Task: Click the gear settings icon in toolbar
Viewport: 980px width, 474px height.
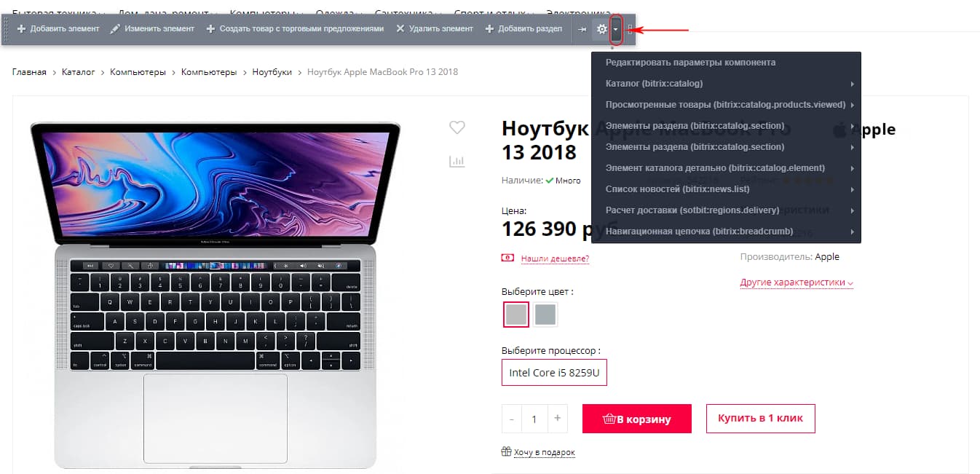Action: (x=601, y=29)
